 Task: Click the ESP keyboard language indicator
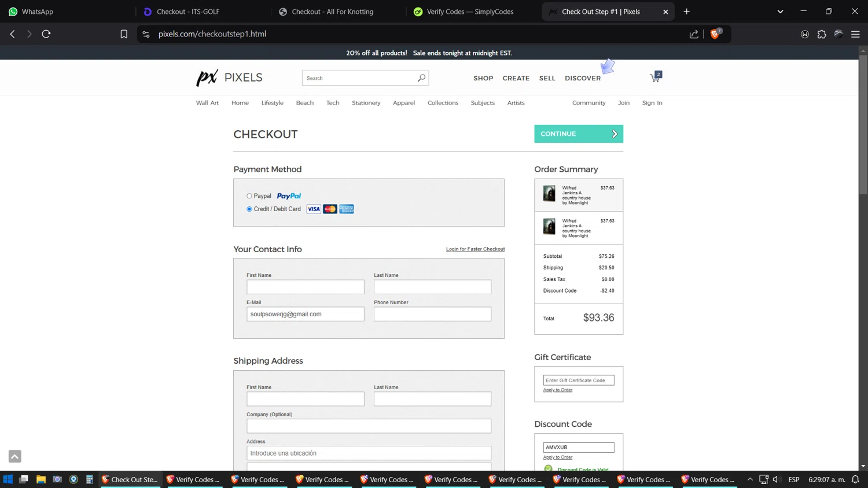[794, 479]
